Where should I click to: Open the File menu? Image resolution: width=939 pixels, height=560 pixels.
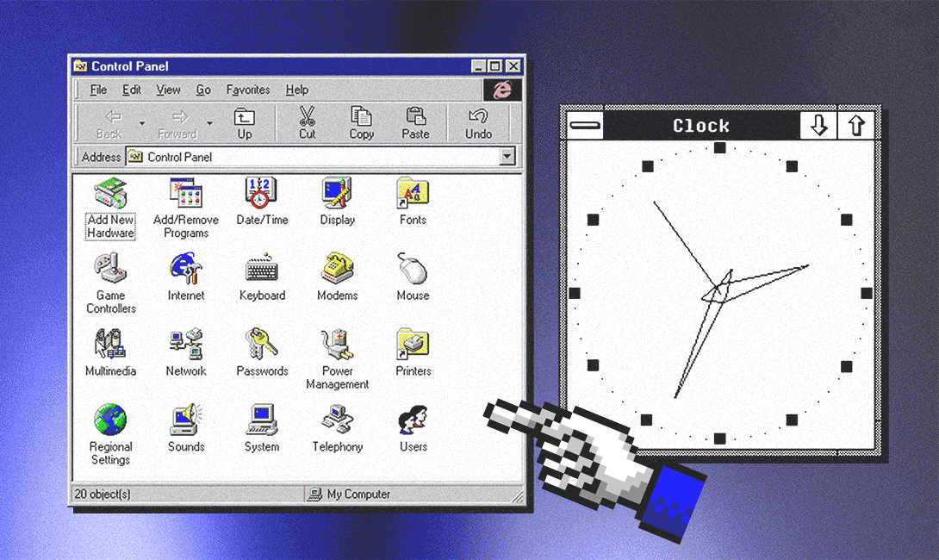(x=98, y=90)
